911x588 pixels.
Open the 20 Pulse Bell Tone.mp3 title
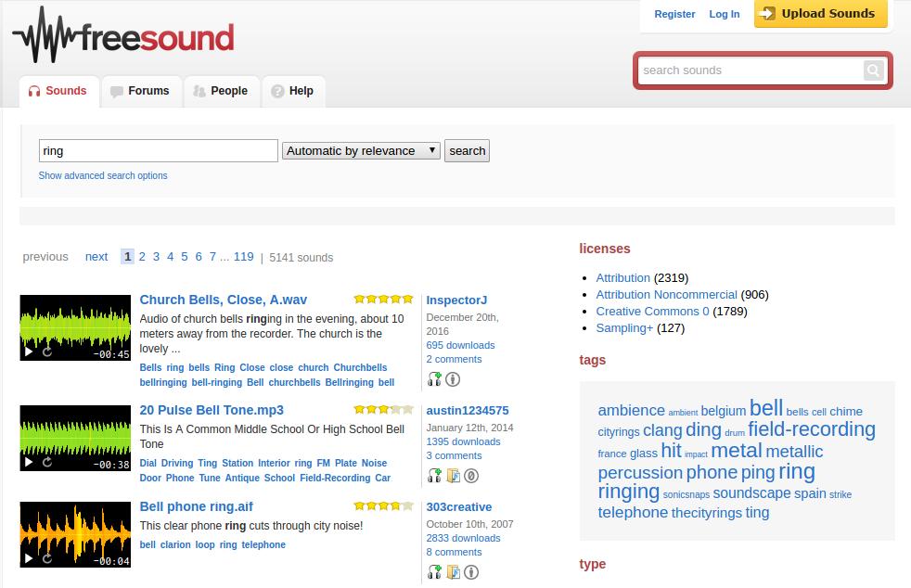(212, 410)
